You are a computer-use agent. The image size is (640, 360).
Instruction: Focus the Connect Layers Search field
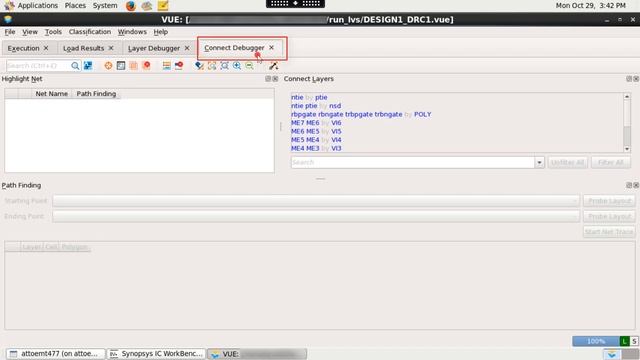pos(412,162)
